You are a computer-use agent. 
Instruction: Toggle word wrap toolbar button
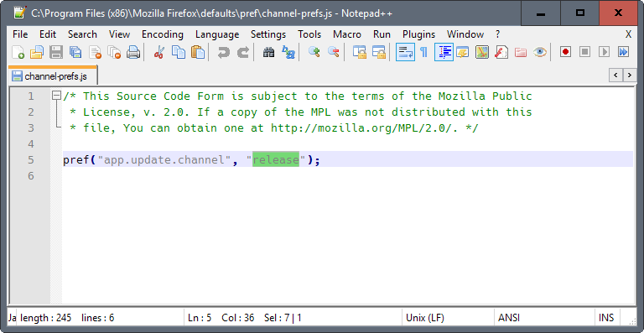(x=405, y=52)
